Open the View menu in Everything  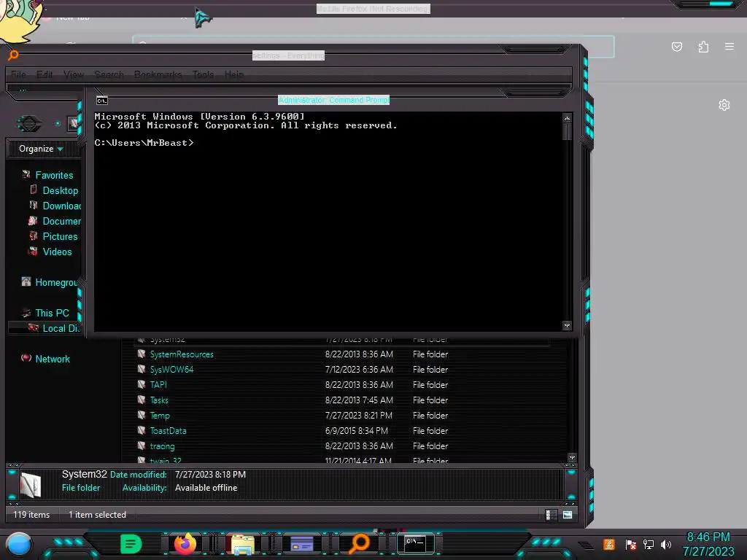(74, 75)
